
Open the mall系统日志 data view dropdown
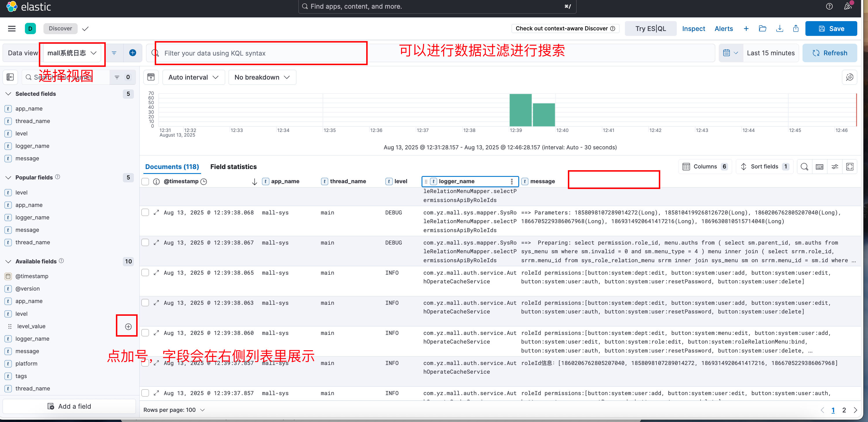click(72, 53)
